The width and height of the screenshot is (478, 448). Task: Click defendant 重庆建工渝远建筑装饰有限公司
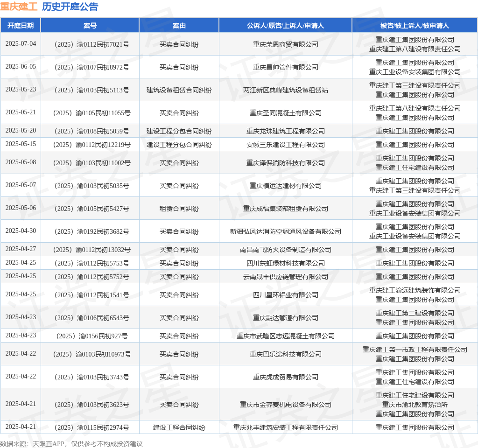415,290
